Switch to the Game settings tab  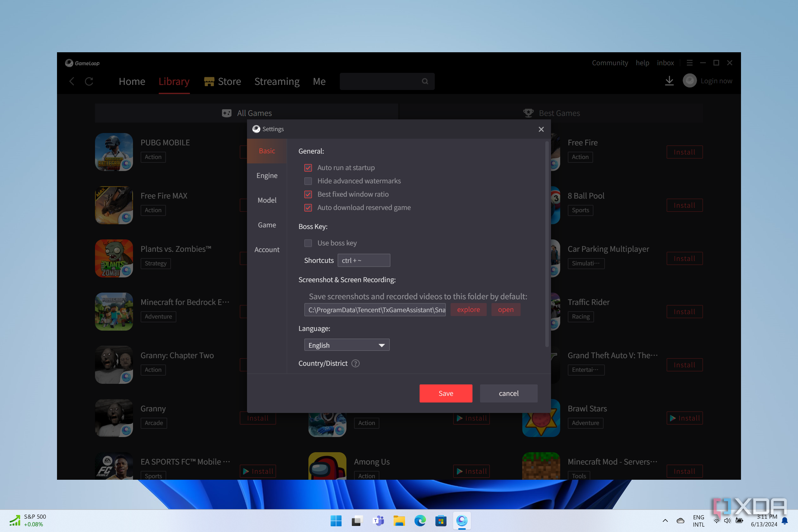[267, 225]
